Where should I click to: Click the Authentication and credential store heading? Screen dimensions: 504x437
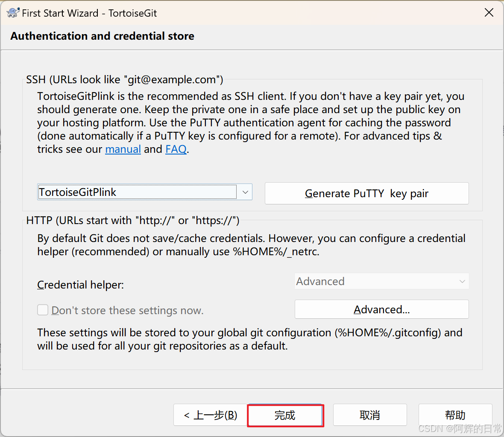pyautogui.click(x=102, y=36)
